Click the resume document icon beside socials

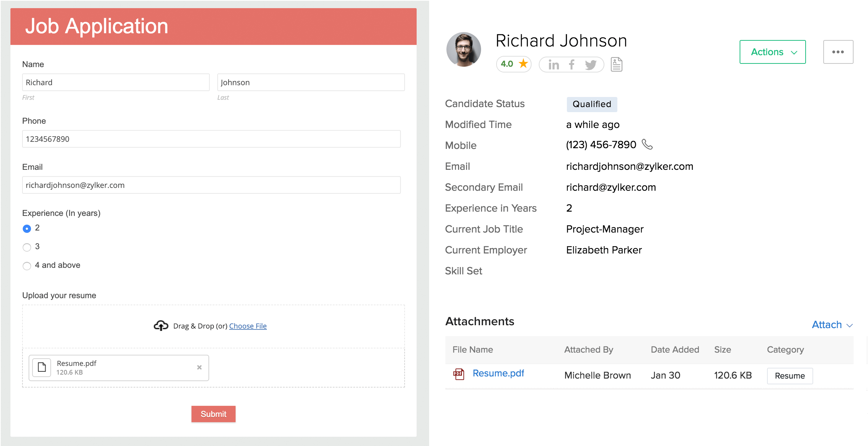point(616,65)
